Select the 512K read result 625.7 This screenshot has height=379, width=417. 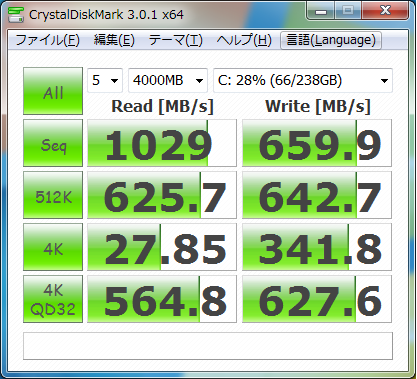162,195
